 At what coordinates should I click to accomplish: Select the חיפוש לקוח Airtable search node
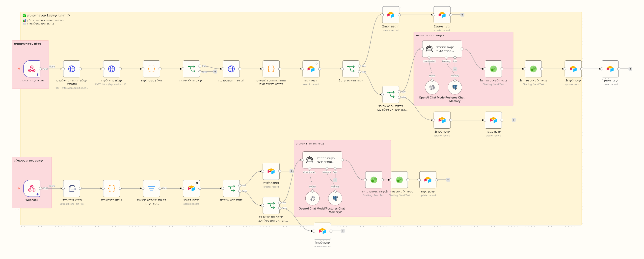tap(311, 69)
